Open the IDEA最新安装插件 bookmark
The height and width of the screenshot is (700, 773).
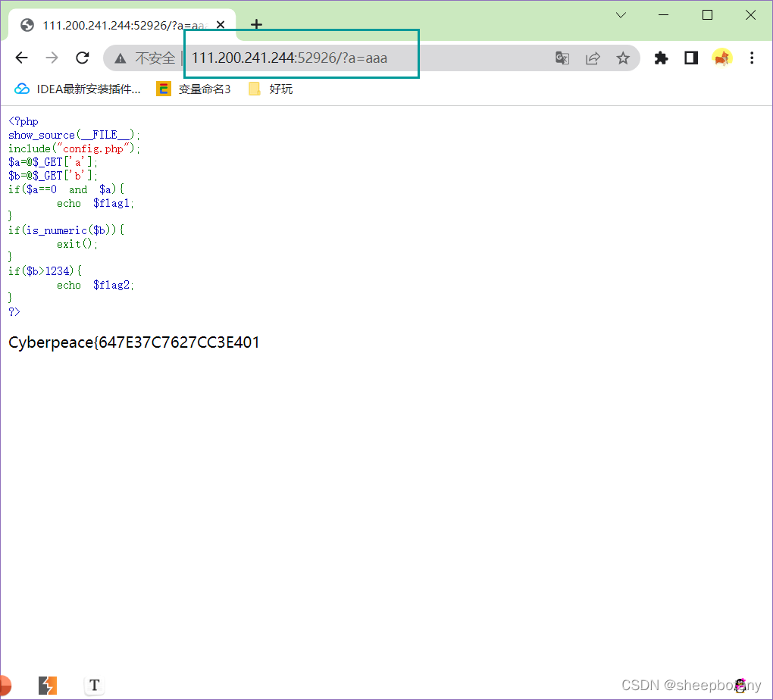[x=77, y=89]
